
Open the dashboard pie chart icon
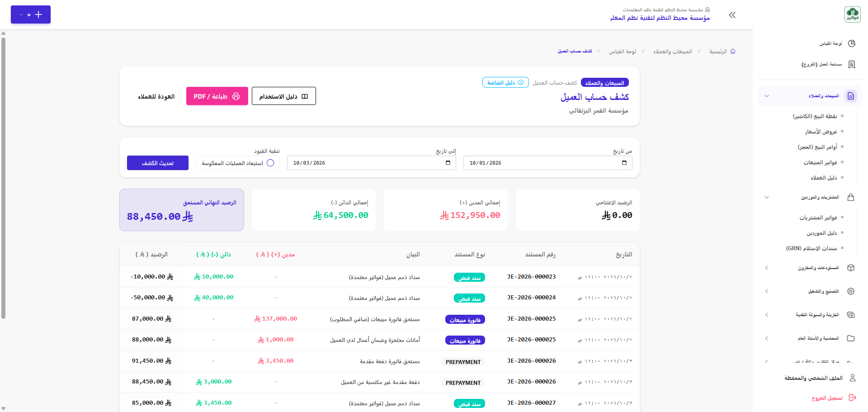pos(852,43)
